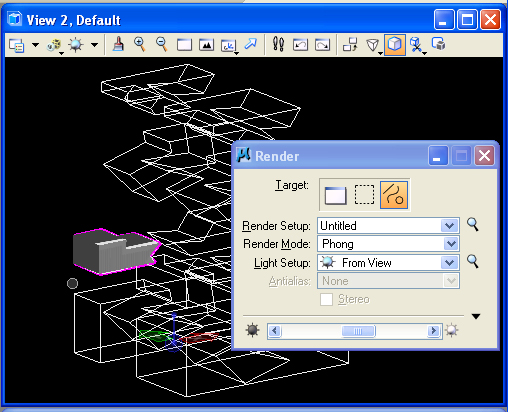508x412 pixels.
Task: Open the Light Setup dropdown
Action: (x=449, y=263)
